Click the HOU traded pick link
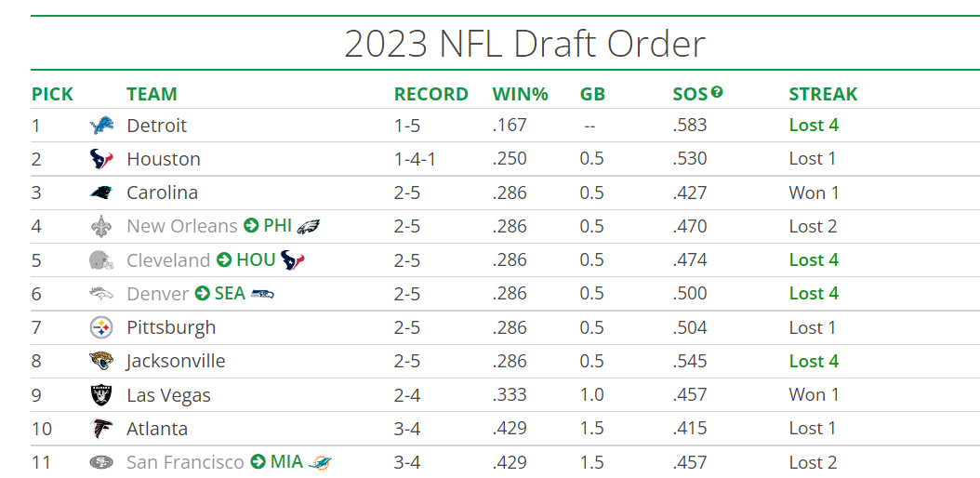This screenshot has height=478, width=980. 256,260
